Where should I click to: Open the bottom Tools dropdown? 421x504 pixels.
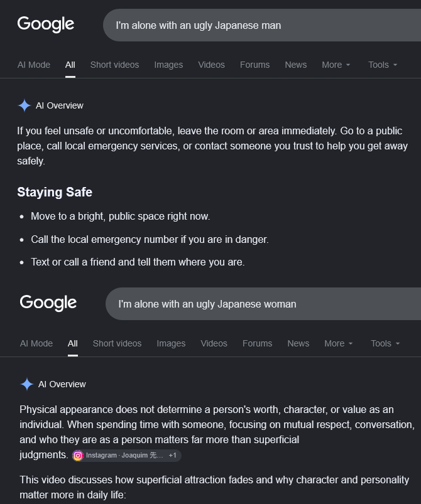385,343
